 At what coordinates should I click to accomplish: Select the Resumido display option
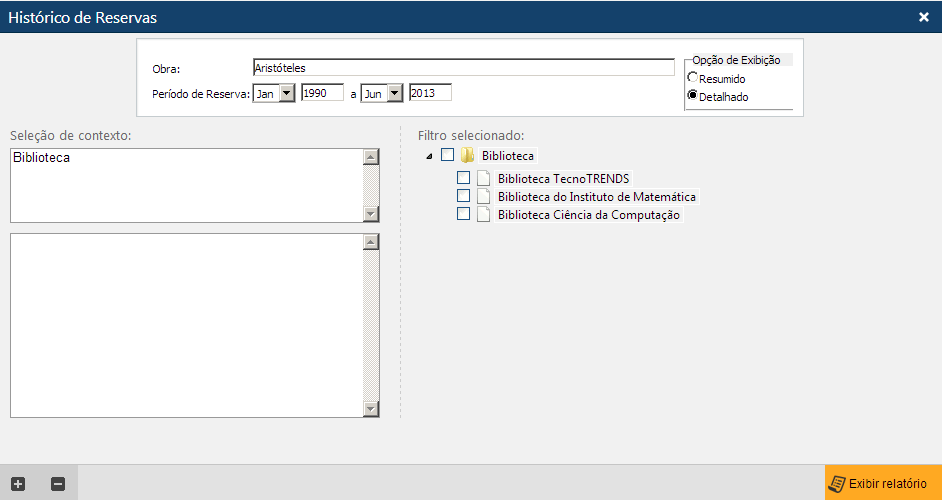692,78
